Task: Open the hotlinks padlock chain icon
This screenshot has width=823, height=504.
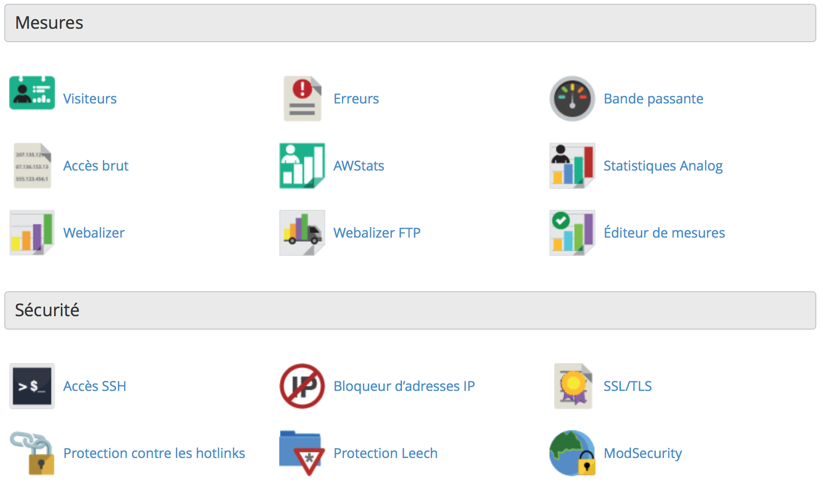Action: coord(32,453)
